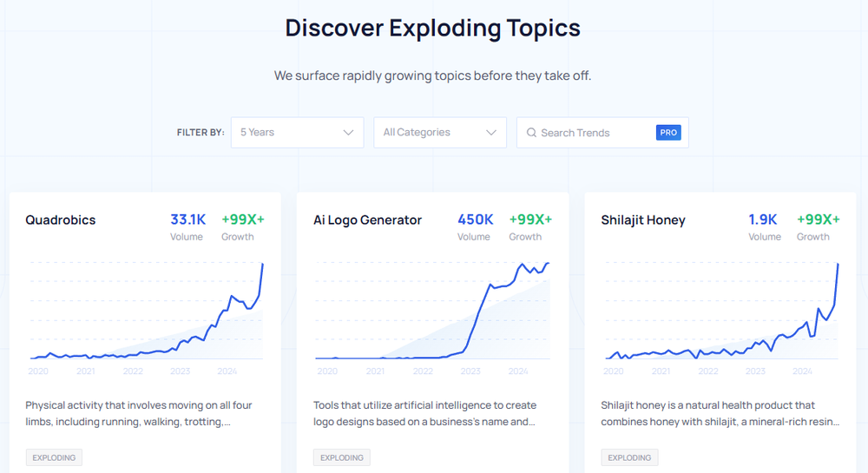This screenshot has height=473, width=868.
Task: Click the Discover Exploding Topics heading
Action: click(x=433, y=29)
